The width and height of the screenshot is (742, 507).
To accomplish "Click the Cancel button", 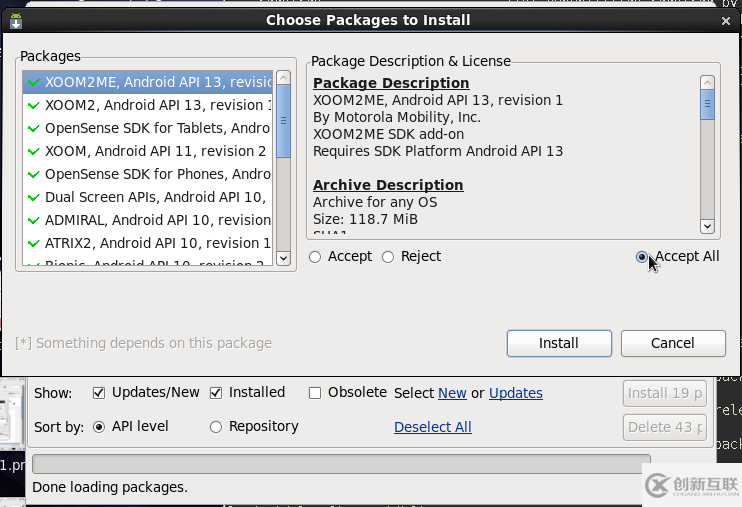I will [673, 343].
